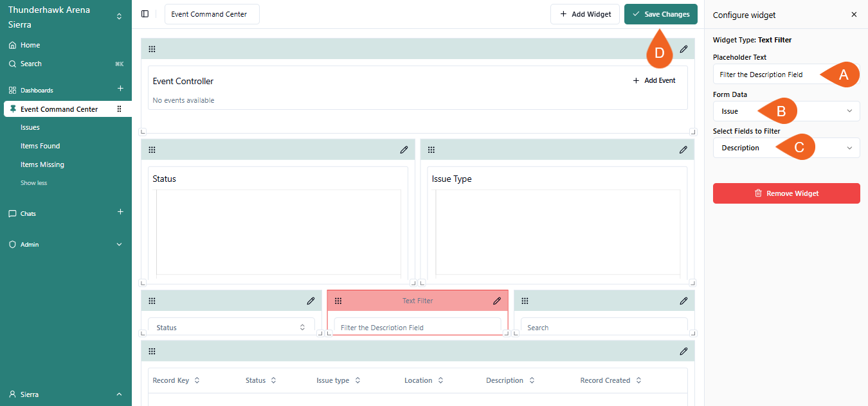Open the Status dropdown widget
This screenshot has height=406, width=868.
coord(231,327)
